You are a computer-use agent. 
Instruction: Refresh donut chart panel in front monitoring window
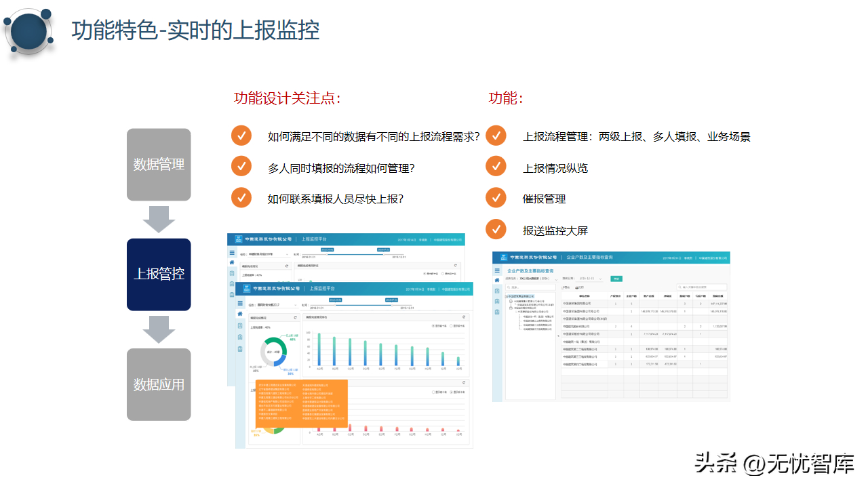(295, 317)
